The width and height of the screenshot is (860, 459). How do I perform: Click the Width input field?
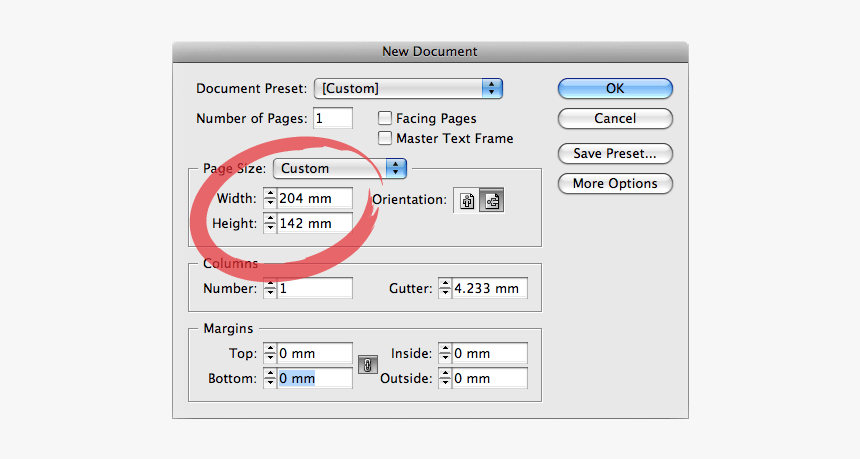tap(315, 198)
